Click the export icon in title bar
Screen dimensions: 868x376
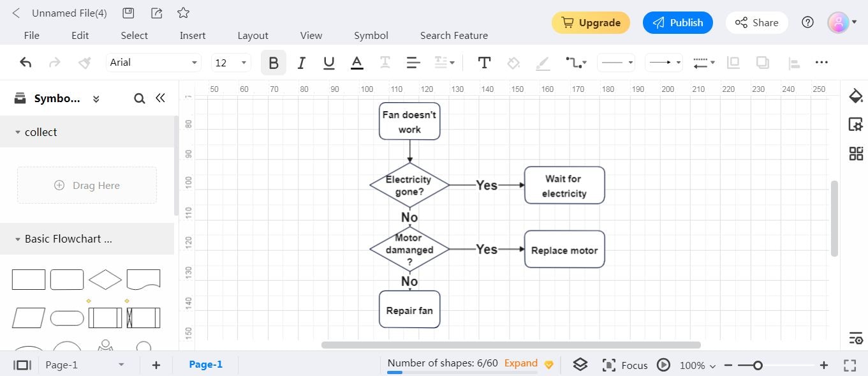click(x=156, y=13)
